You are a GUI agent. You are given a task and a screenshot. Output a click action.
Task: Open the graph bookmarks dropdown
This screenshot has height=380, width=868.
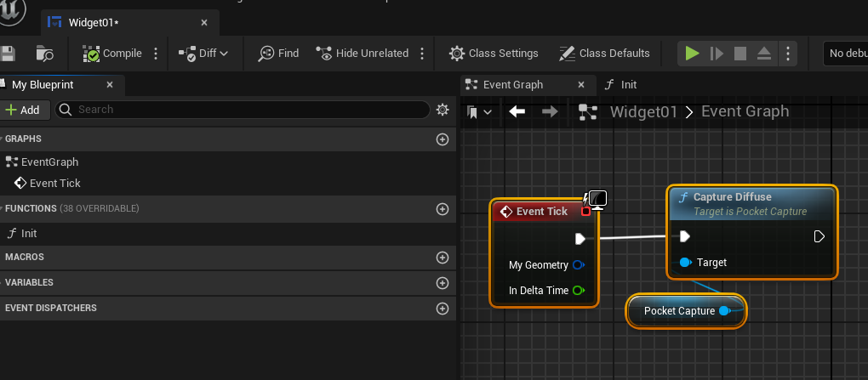point(479,112)
